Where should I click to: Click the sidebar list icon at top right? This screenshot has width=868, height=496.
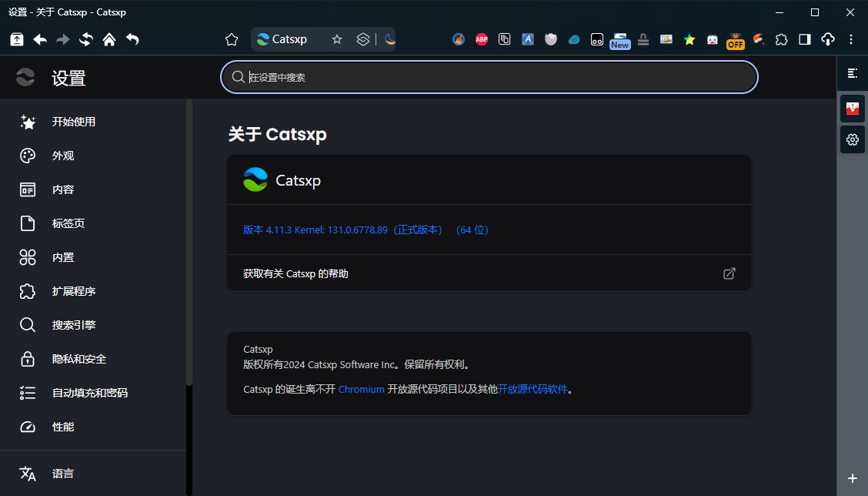(x=853, y=73)
